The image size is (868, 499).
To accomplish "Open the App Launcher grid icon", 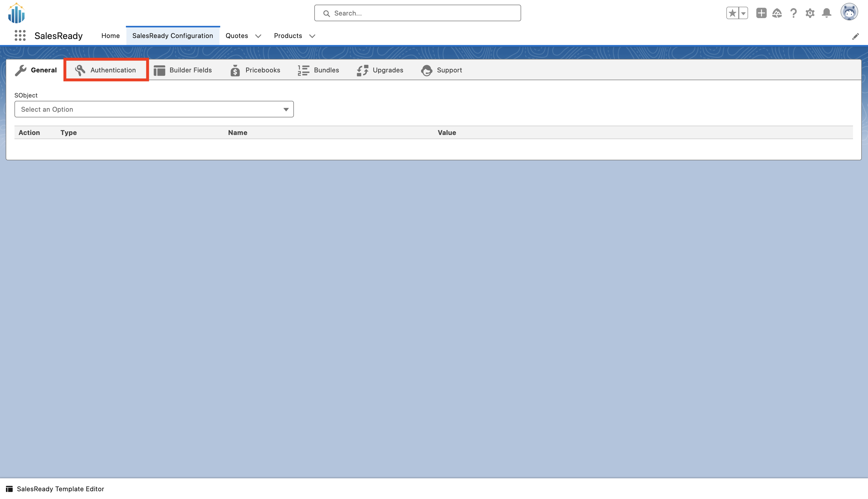I will point(20,36).
